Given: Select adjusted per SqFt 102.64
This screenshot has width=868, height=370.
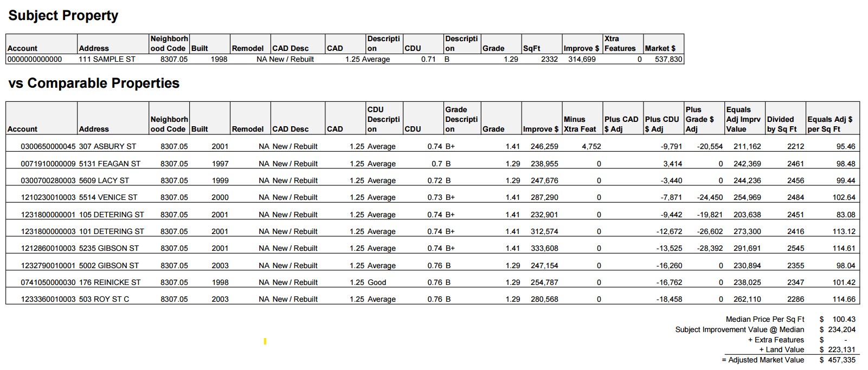Looking at the screenshot, I should [844, 197].
